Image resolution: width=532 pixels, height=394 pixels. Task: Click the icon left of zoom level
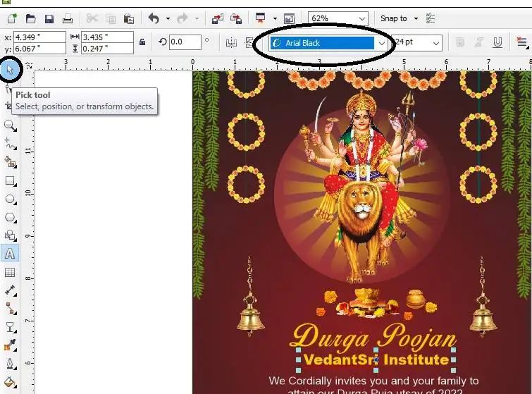pos(289,18)
